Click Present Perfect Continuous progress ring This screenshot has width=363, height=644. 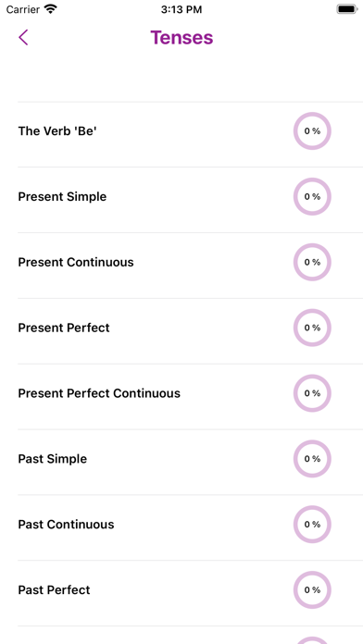click(312, 393)
